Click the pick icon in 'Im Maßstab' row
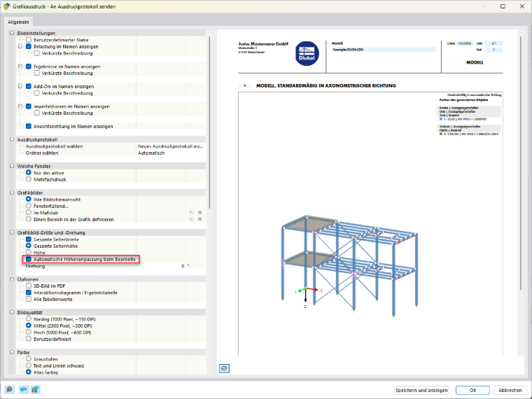 click(191, 213)
